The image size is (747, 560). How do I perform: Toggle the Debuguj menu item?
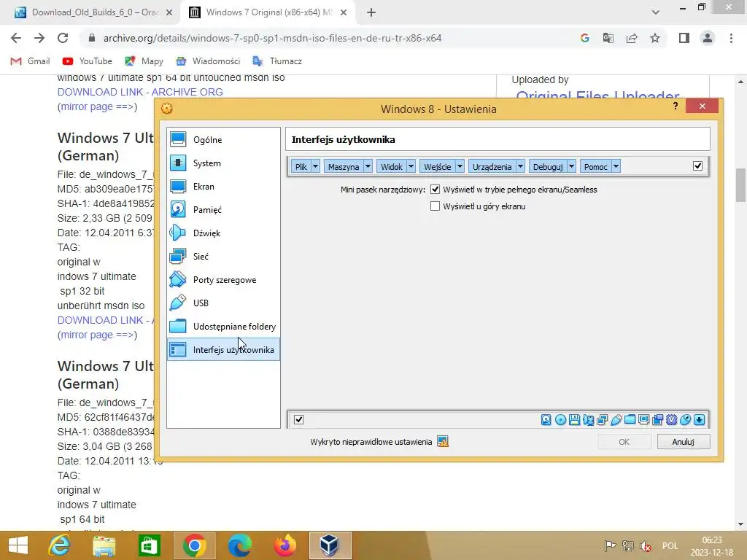pos(548,167)
